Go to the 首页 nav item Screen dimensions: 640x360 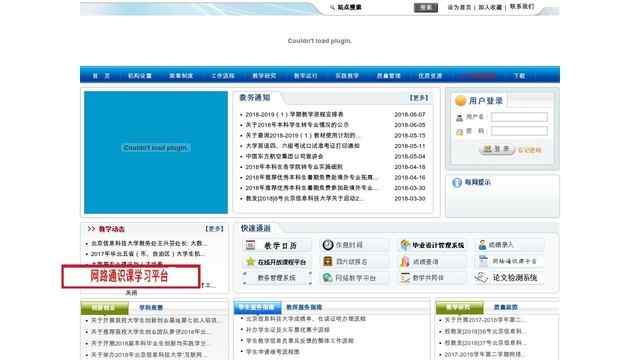click(101, 76)
